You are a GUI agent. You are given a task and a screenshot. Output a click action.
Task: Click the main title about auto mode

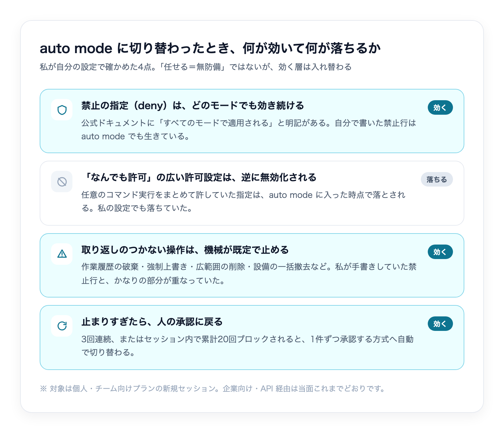point(210,49)
